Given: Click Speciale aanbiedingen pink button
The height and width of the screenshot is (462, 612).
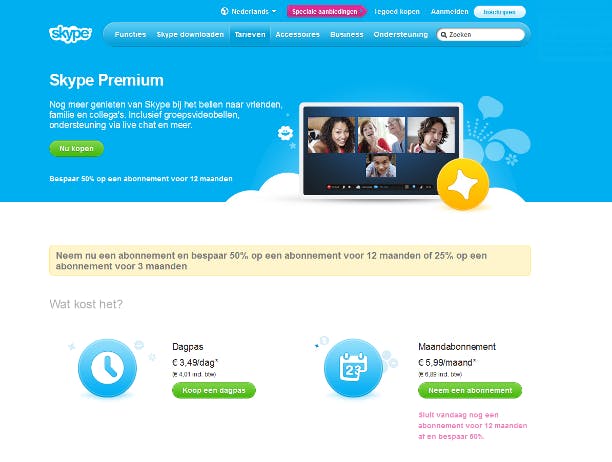Looking at the screenshot, I should pos(326,11).
